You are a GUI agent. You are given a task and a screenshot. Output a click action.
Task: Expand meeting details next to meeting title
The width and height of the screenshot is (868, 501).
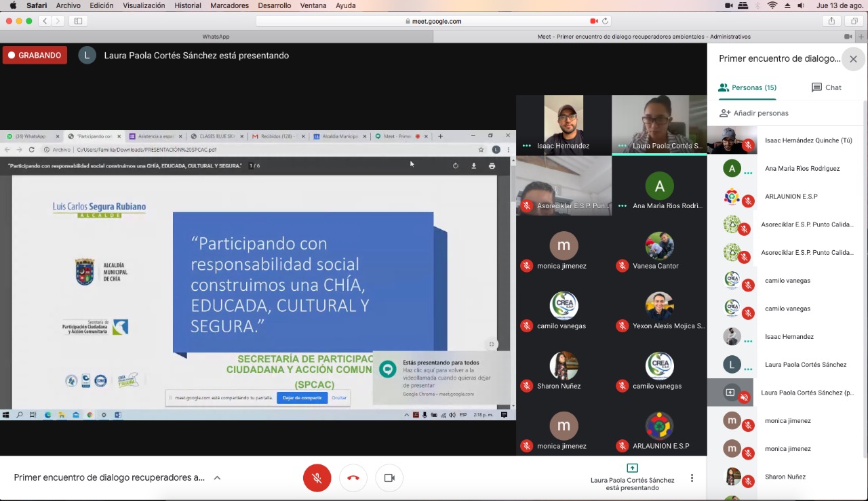tap(217, 478)
